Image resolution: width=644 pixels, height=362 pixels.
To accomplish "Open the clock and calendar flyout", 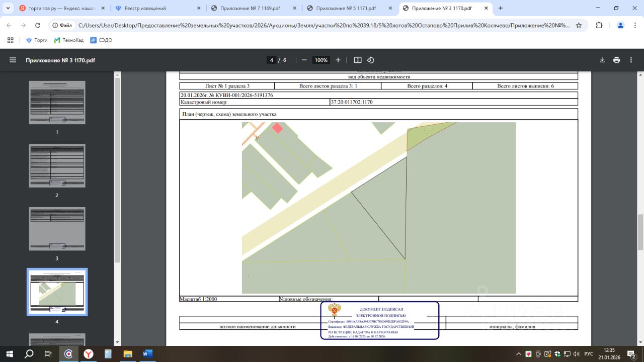I will (x=609, y=354).
